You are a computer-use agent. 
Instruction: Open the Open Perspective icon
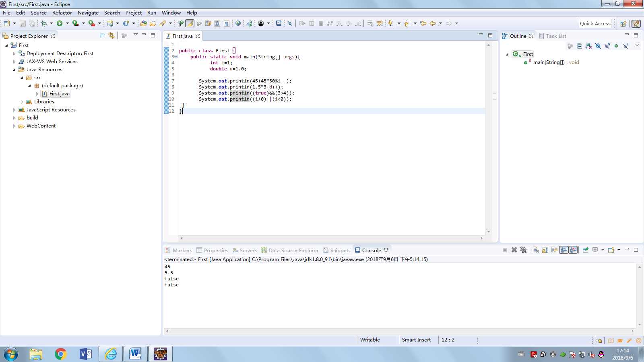(623, 23)
